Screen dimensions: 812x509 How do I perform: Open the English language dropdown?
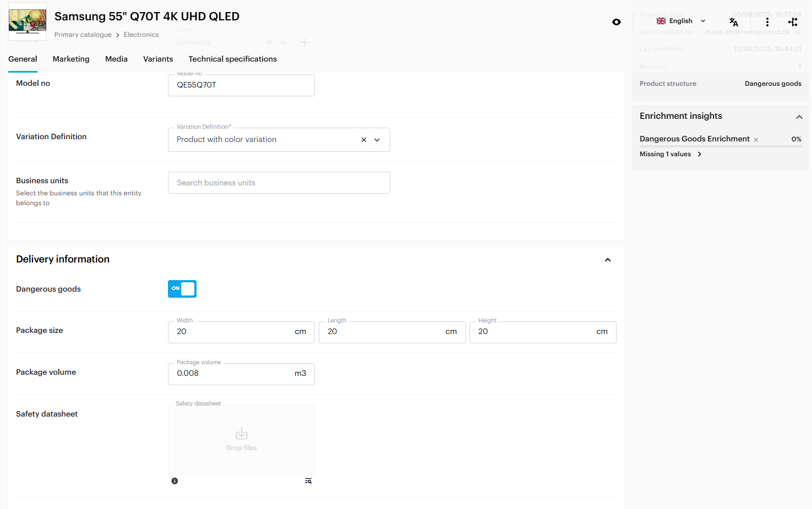click(681, 21)
